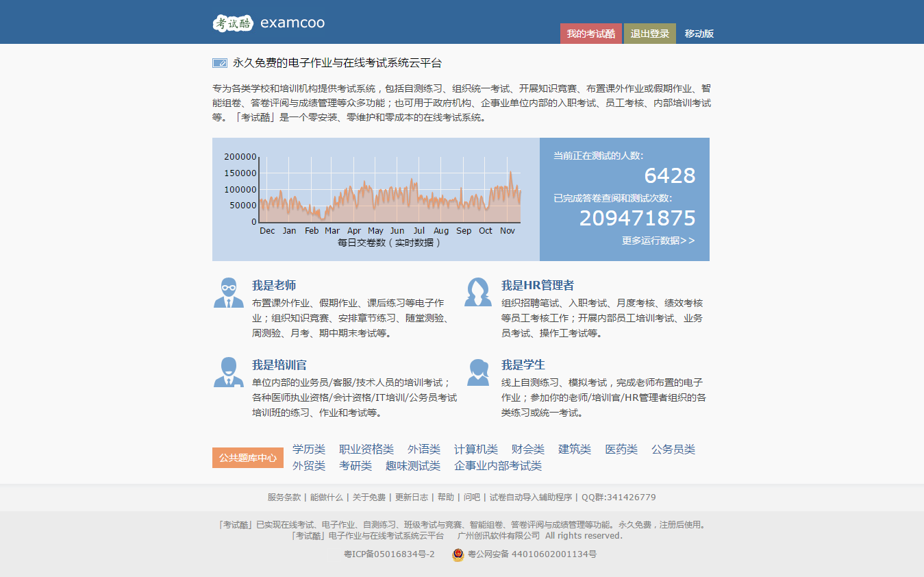Open the 计算机类 category link
924x577 pixels.
pos(476,450)
